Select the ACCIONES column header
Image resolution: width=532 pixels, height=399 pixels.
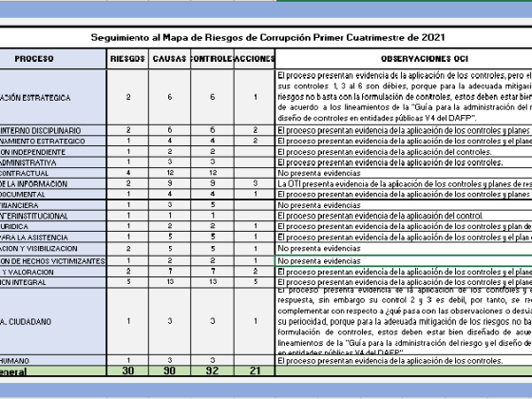tap(255, 59)
